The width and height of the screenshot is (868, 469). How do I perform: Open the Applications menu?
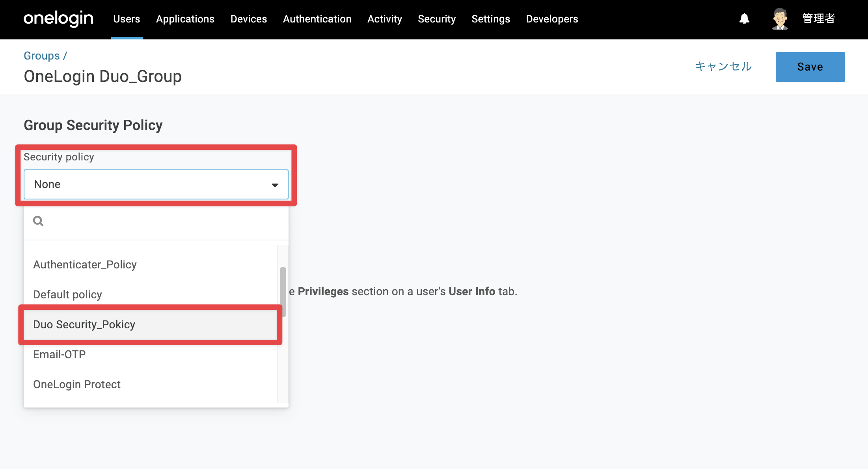(x=185, y=19)
